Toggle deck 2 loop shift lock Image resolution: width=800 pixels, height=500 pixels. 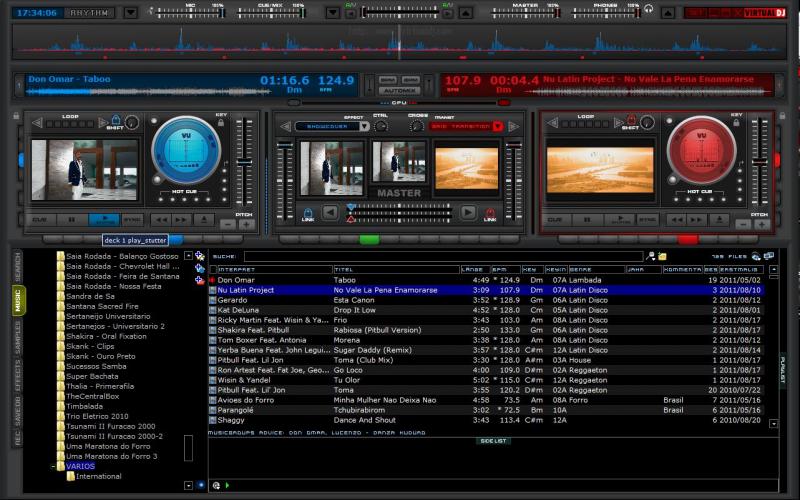[x=632, y=120]
